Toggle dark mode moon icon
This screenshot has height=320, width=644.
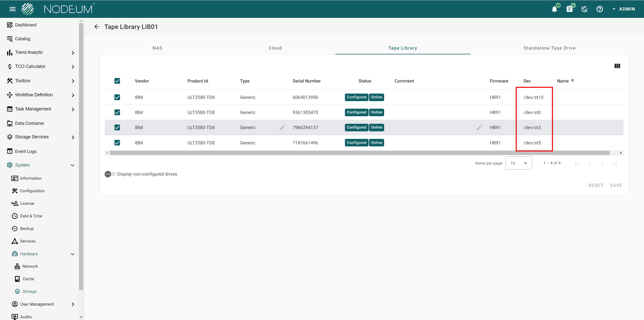[x=584, y=9]
